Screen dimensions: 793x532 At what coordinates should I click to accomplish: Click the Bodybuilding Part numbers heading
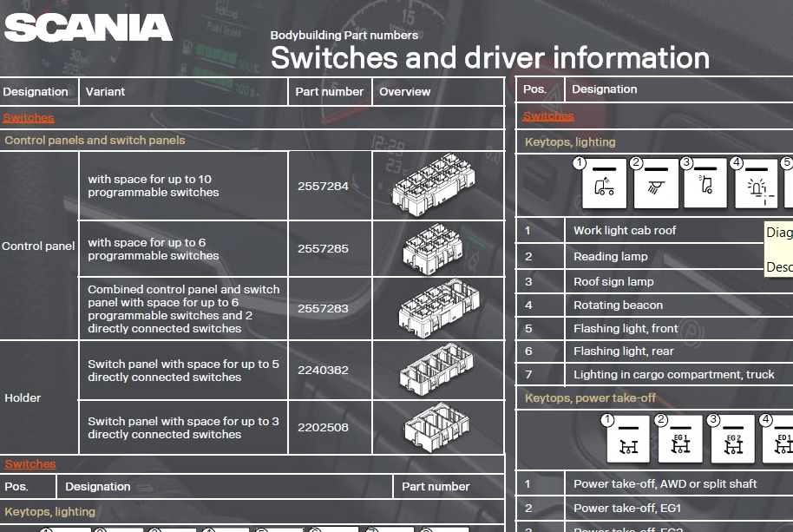tap(344, 36)
